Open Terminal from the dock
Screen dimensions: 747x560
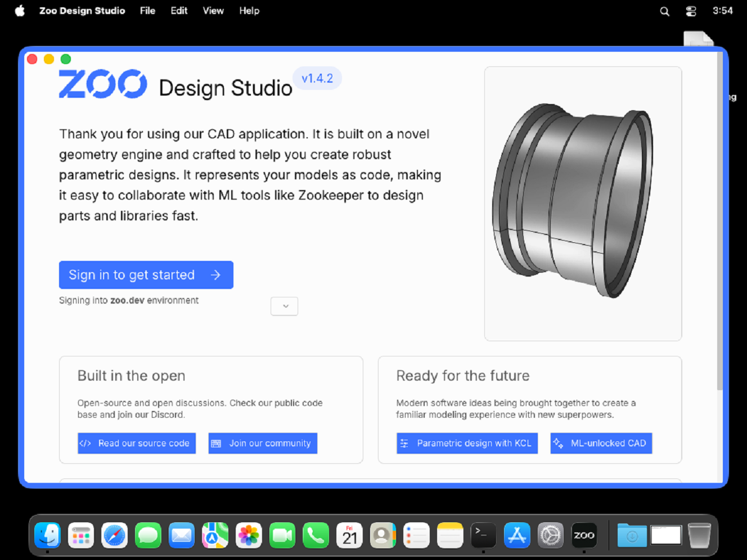[x=484, y=535]
